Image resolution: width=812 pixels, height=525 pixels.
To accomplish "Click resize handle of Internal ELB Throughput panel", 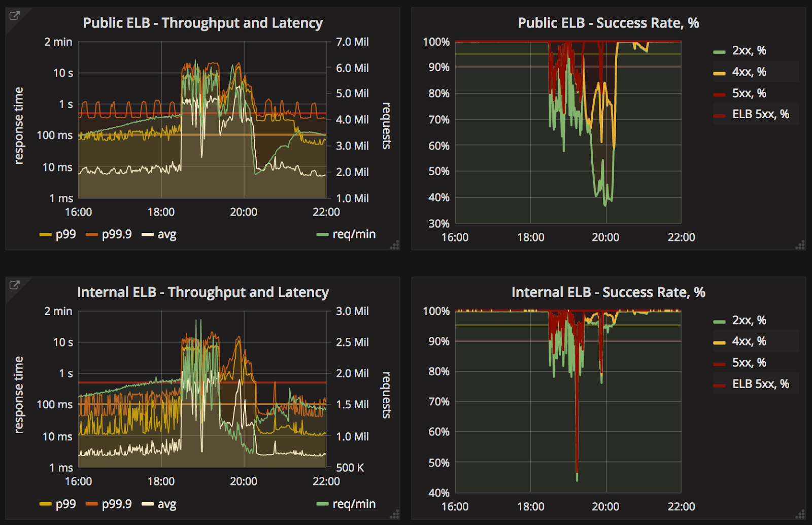I will point(394,514).
